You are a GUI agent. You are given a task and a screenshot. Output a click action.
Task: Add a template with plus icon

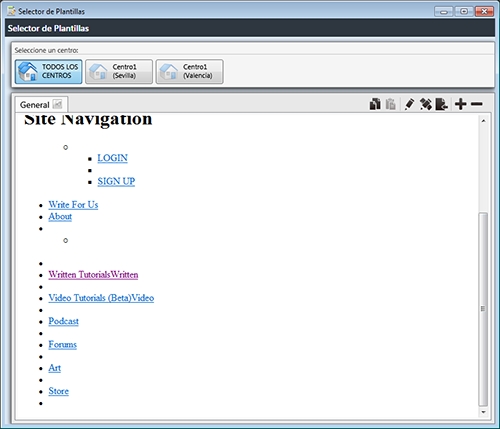click(x=461, y=104)
